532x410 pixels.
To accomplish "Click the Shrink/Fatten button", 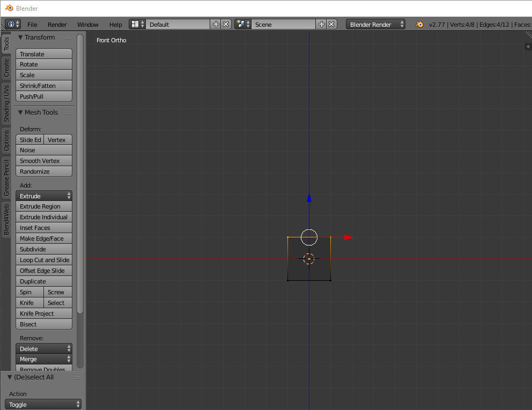I will (x=44, y=86).
